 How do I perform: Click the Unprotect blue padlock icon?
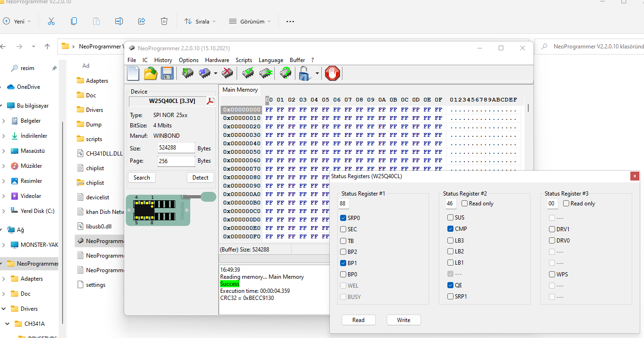coord(304,73)
